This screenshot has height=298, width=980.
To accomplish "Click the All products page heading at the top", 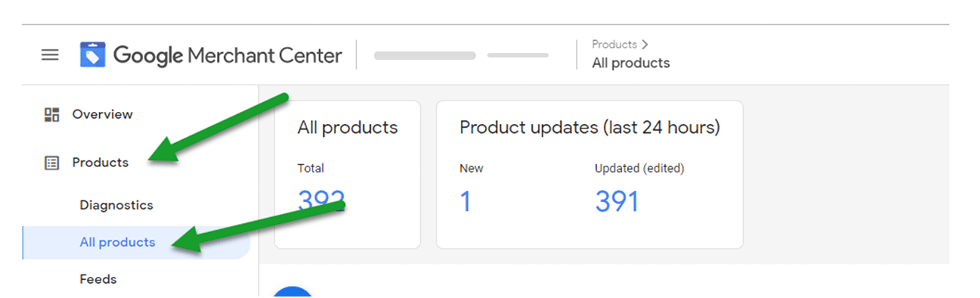I will point(630,63).
